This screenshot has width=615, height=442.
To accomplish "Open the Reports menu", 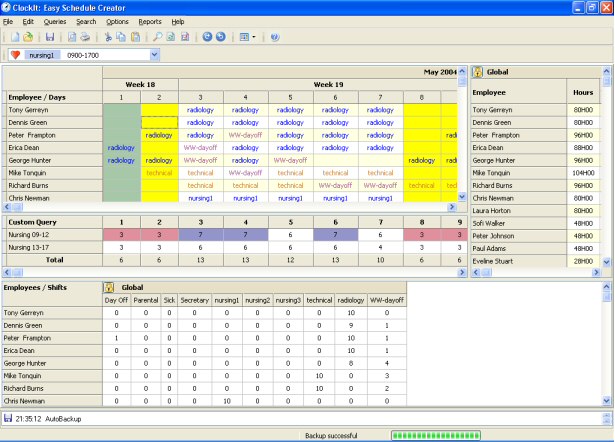I will 150,21.
